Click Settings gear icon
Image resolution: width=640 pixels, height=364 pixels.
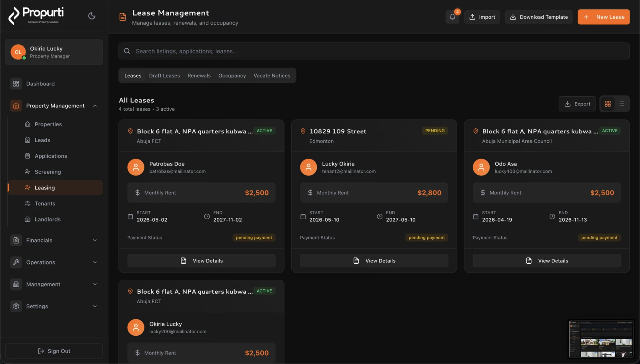(x=16, y=306)
